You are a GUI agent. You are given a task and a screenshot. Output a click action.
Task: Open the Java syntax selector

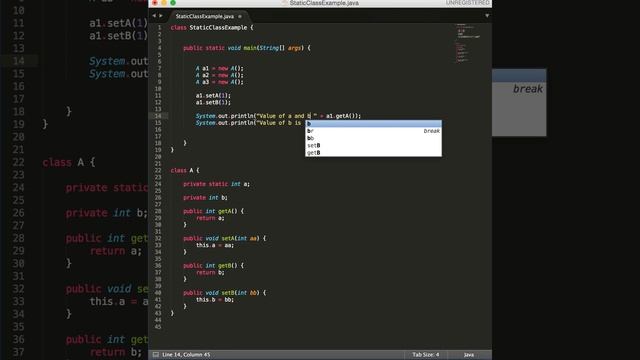(x=469, y=355)
